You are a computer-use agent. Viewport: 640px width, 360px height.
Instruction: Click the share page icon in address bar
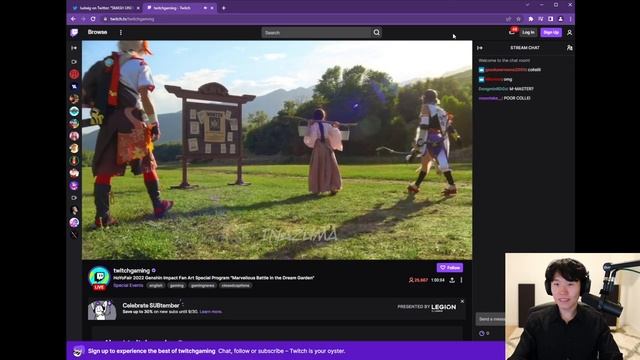pos(508,19)
